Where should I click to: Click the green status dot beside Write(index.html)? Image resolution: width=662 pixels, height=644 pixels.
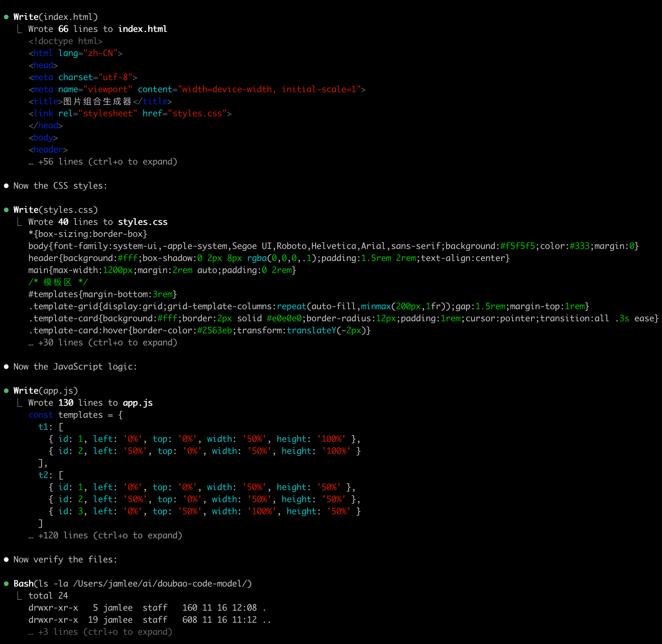[x=6, y=17]
